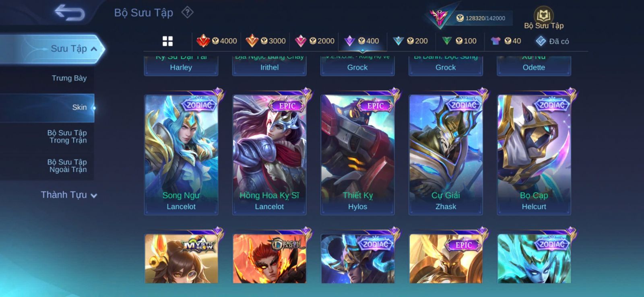Collapse the Sưu Tập menu
This screenshot has width=644, height=297.
52,49
